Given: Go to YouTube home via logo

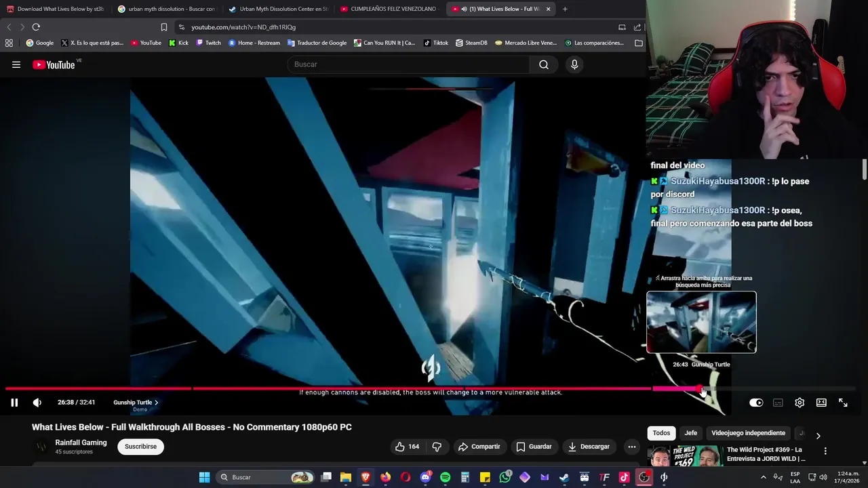Looking at the screenshot, I should [x=54, y=64].
